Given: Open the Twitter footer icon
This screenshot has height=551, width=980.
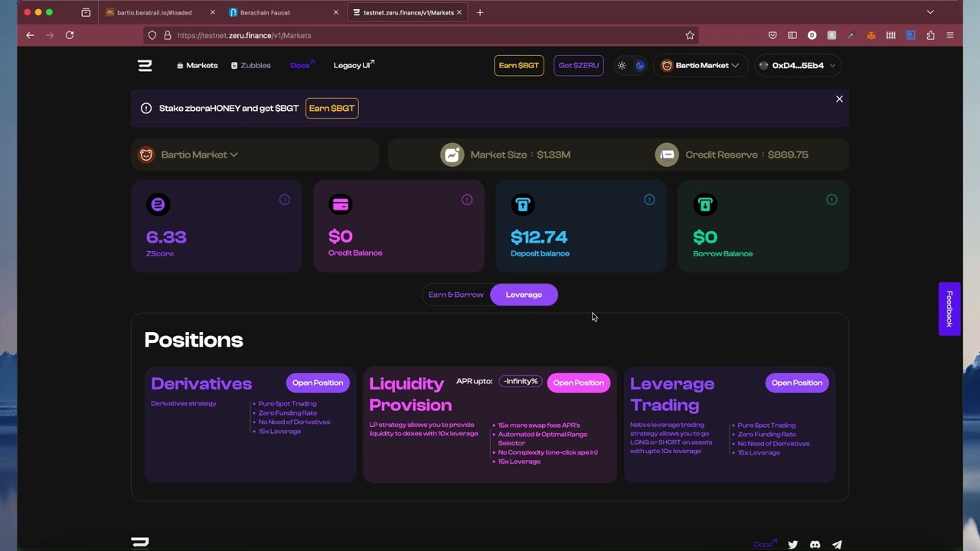Looking at the screenshot, I should pyautogui.click(x=793, y=545).
